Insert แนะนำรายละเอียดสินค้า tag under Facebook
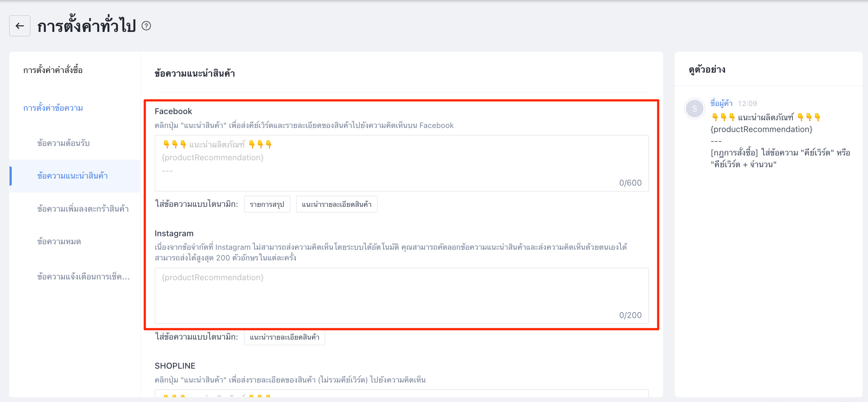Image resolution: width=868 pixels, height=402 pixels. click(336, 204)
